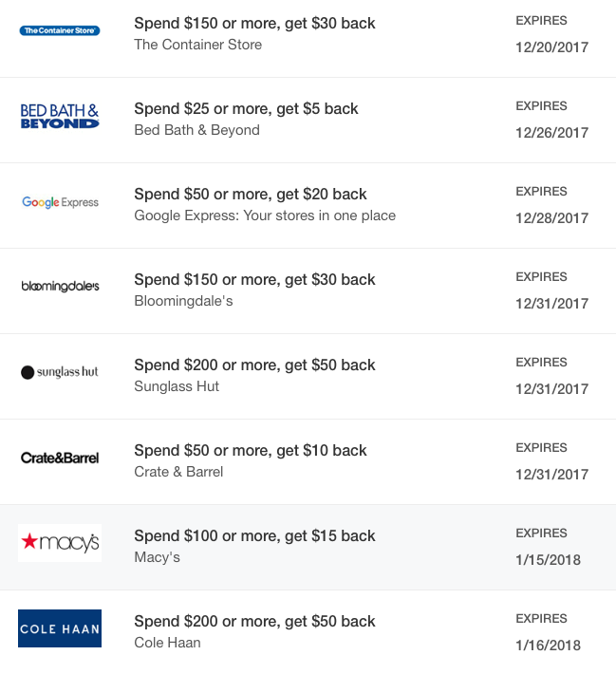
Task: Open the Macy's $15 back offer
Action: click(x=254, y=535)
